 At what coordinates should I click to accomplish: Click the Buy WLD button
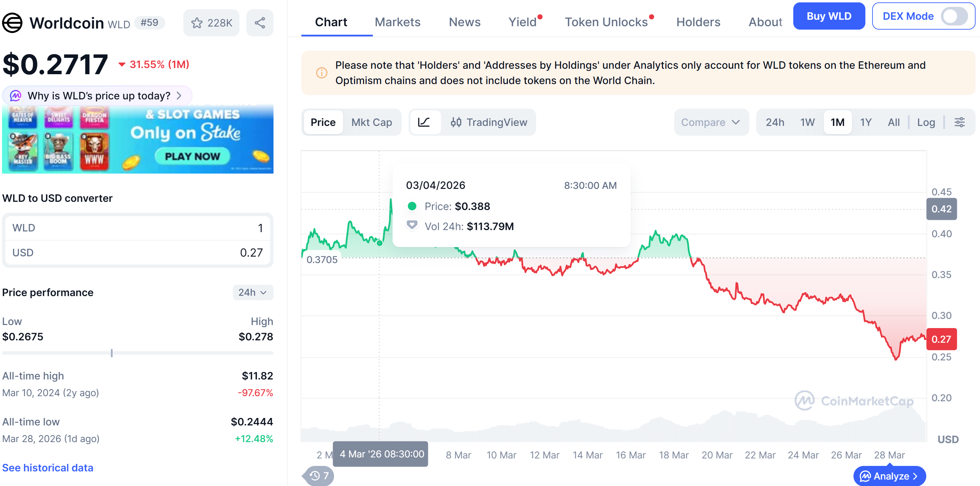(829, 16)
